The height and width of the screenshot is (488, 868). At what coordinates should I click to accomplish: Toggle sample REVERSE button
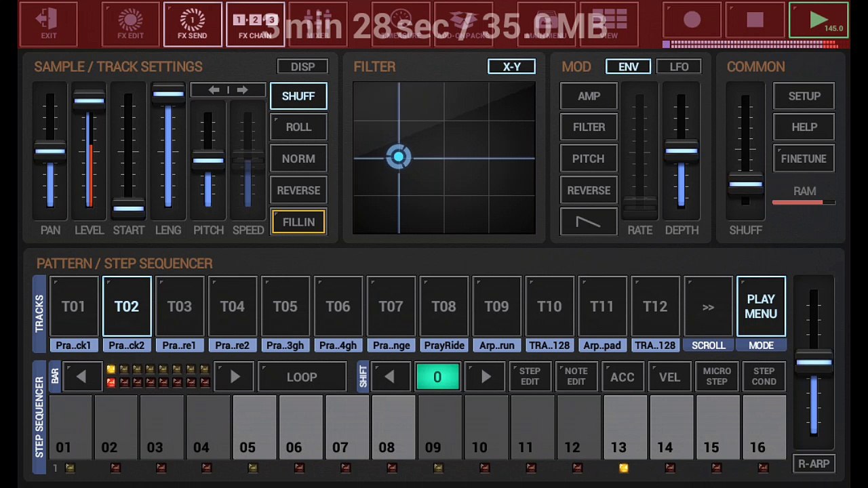298,190
